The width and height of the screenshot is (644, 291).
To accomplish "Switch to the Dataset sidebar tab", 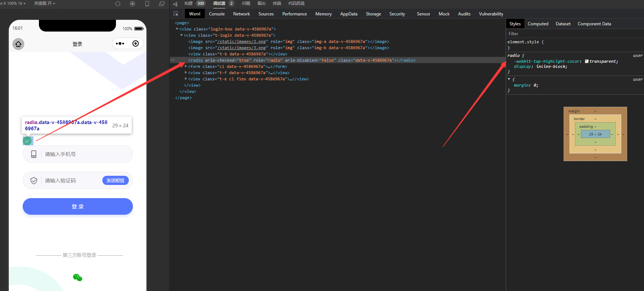I will point(563,24).
